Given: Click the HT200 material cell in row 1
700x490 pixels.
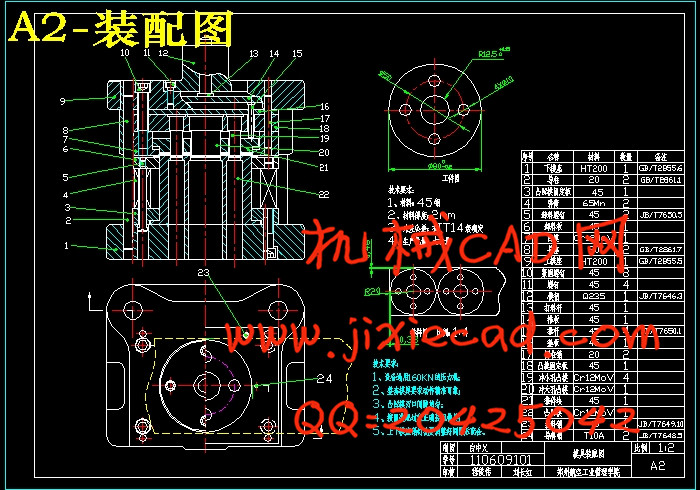Looking at the screenshot, I should tap(593, 169).
